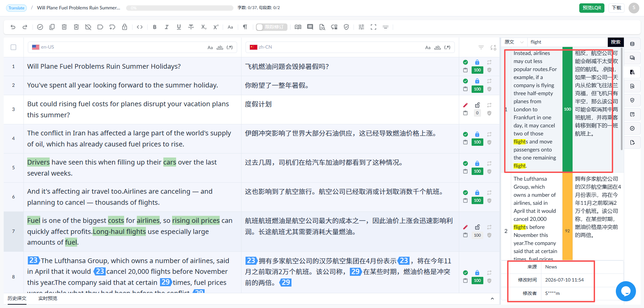Confirm segment with the checkmark circle icon

[x=40, y=27]
